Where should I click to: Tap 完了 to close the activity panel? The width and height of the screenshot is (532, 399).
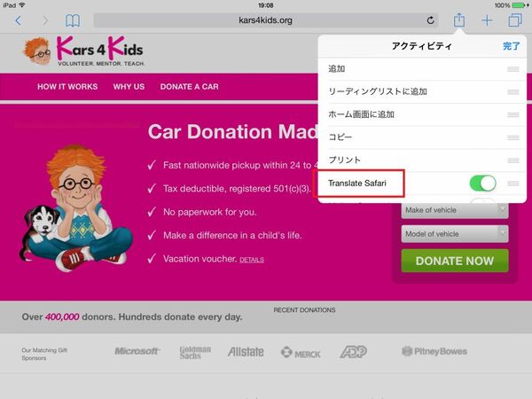click(511, 46)
